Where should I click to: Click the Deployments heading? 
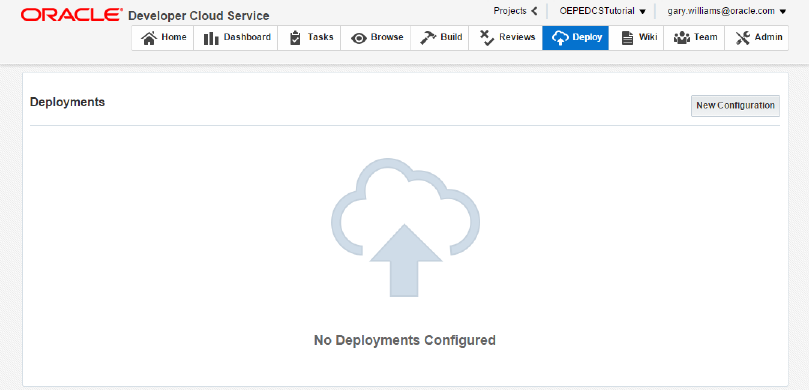[68, 102]
